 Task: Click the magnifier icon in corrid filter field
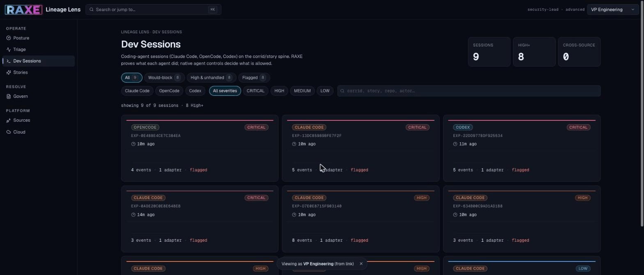(343, 91)
